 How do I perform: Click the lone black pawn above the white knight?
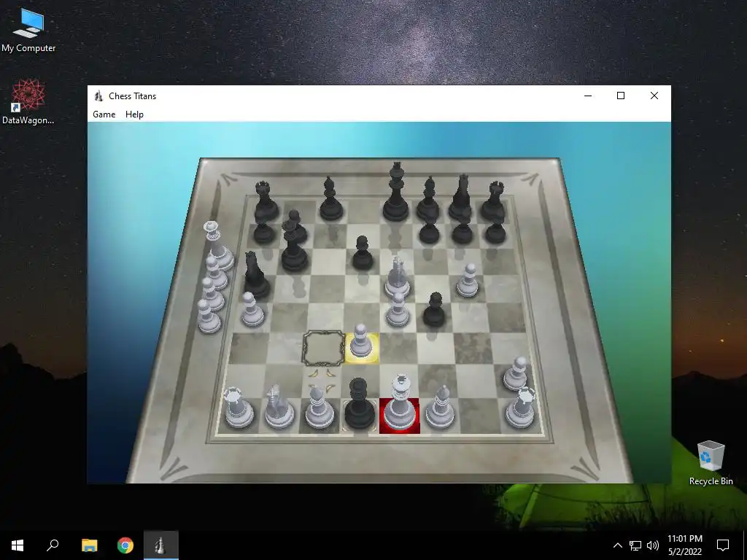click(363, 253)
